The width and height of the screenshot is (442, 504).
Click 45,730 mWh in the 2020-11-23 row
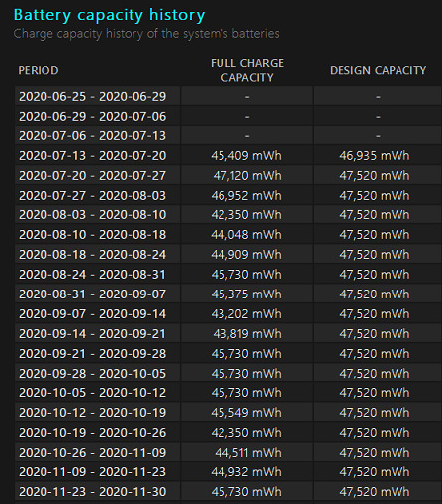pyautogui.click(x=246, y=492)
